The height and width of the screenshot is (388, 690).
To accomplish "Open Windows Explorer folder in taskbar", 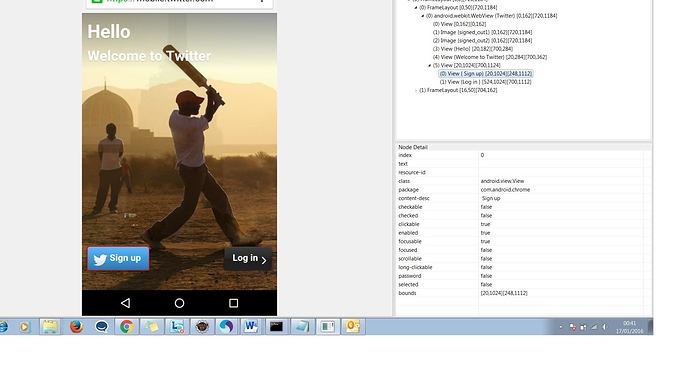I will tap(50, 327).
